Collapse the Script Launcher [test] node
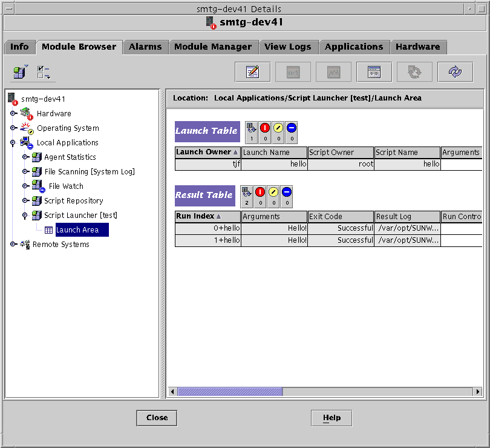Viewport: 490px width, 448px height. [25, 216]
